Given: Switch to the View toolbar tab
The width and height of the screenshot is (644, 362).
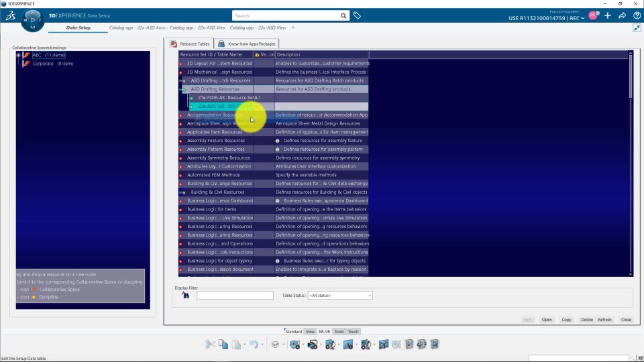Looking at the screenshot, I should [x=310, y=331].
